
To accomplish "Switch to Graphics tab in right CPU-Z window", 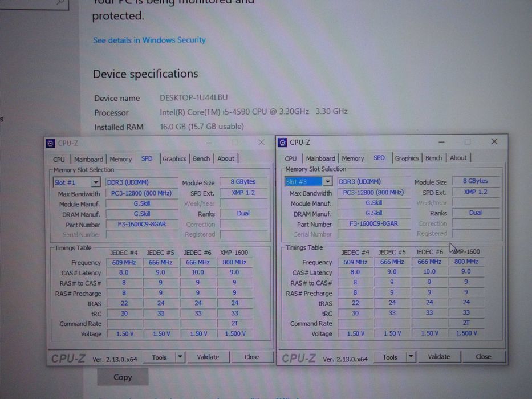I will [407, 158].
